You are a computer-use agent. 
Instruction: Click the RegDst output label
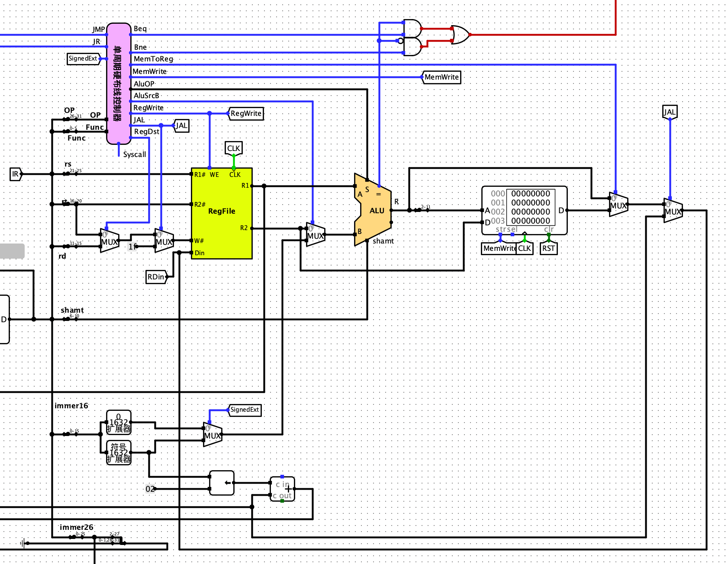pyautogui.click(x=147, y=131)
